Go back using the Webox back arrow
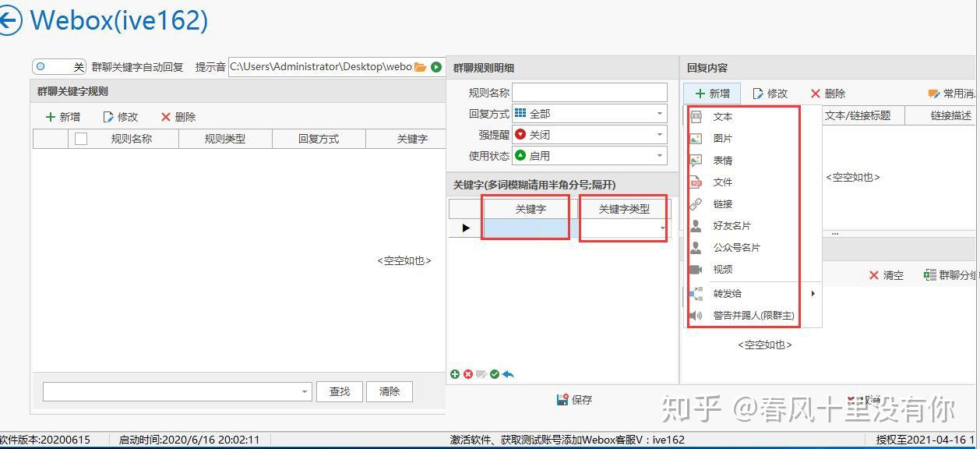Image resolution: width=980 pixels, height=449 pixels. coord(9,20)
